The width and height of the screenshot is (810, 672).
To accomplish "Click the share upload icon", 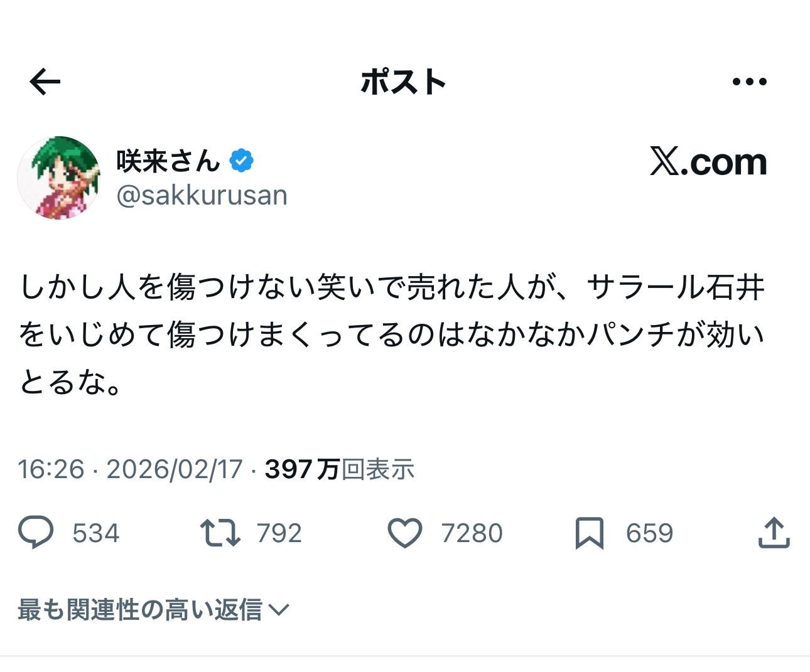I will click(x=774, y=533).
